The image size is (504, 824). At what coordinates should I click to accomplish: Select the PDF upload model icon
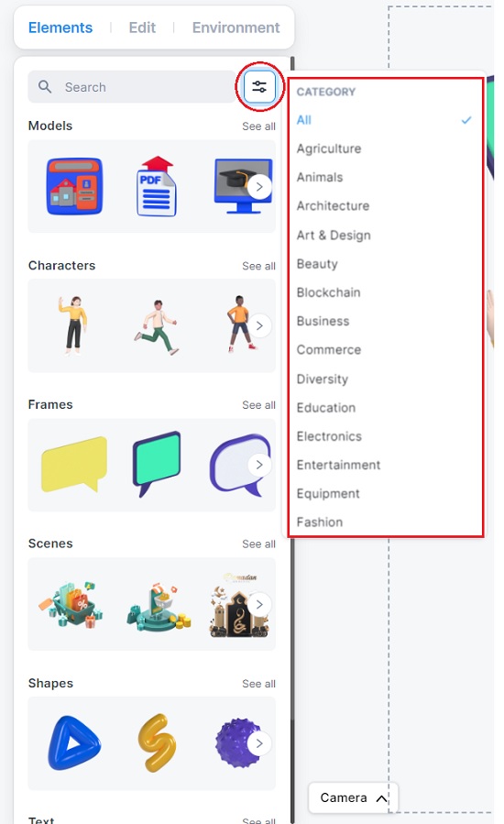[x=157, y=186]
